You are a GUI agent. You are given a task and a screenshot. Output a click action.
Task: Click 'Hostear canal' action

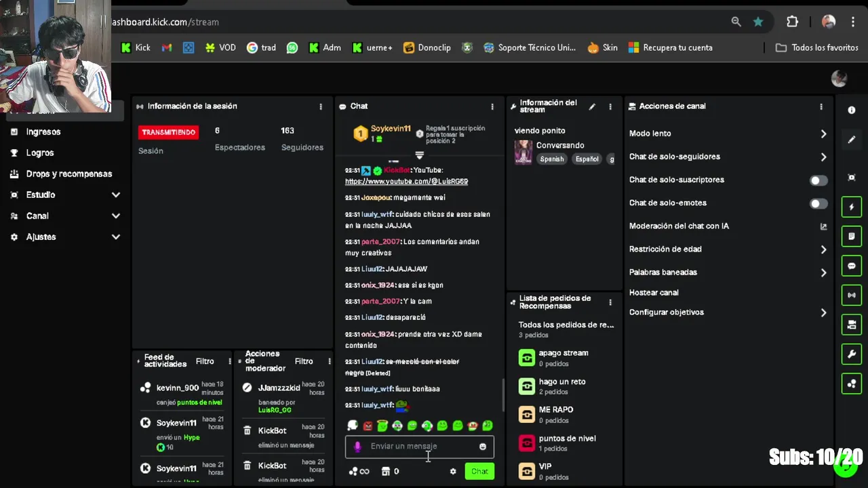pyautogui.click(x=654, y=293)
